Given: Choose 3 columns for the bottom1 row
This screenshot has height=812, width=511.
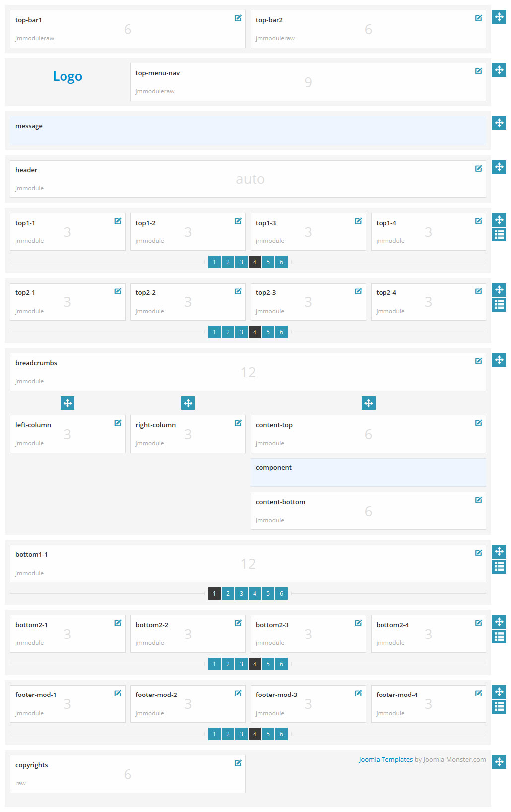Looking at the screenshot, I should (x=241, y=594).
